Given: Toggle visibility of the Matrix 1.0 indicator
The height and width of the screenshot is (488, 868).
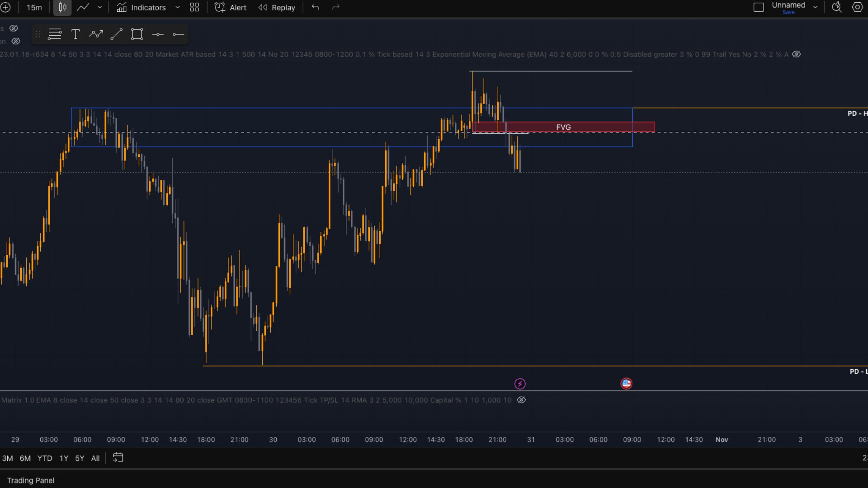Looking at the screenshot, I should point(521,400).
